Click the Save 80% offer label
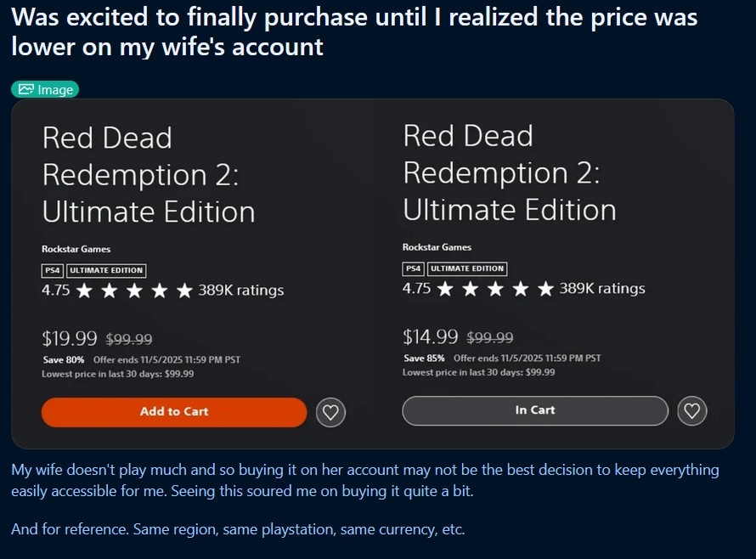Screen dimensions: 756x559 pyautogui.click(x=59, y=359)
